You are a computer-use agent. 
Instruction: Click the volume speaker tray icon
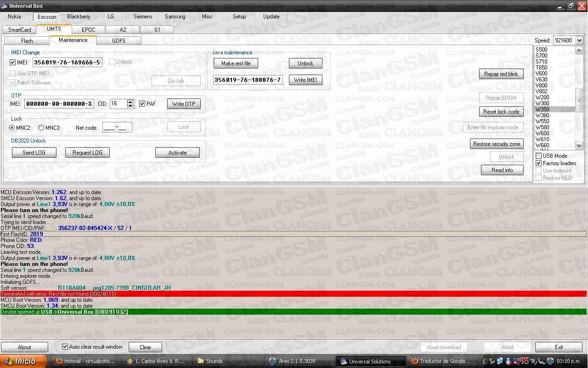click(534, 361)
